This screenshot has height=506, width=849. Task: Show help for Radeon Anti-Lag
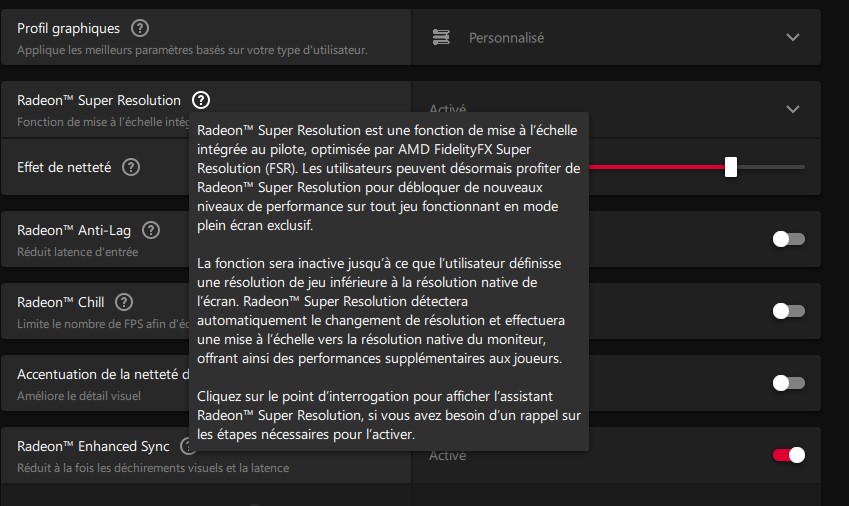151,230
